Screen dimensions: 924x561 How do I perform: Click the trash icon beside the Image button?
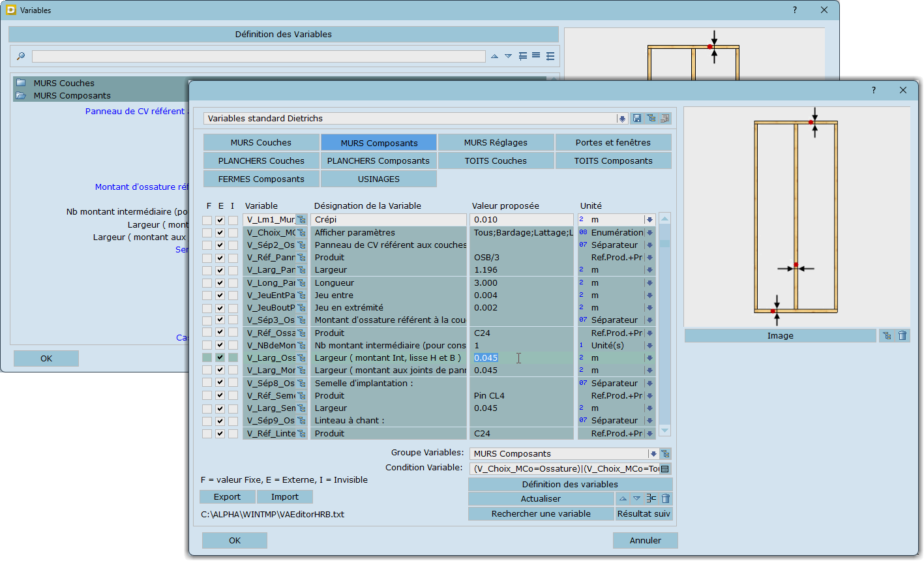[x=902, y=335]
